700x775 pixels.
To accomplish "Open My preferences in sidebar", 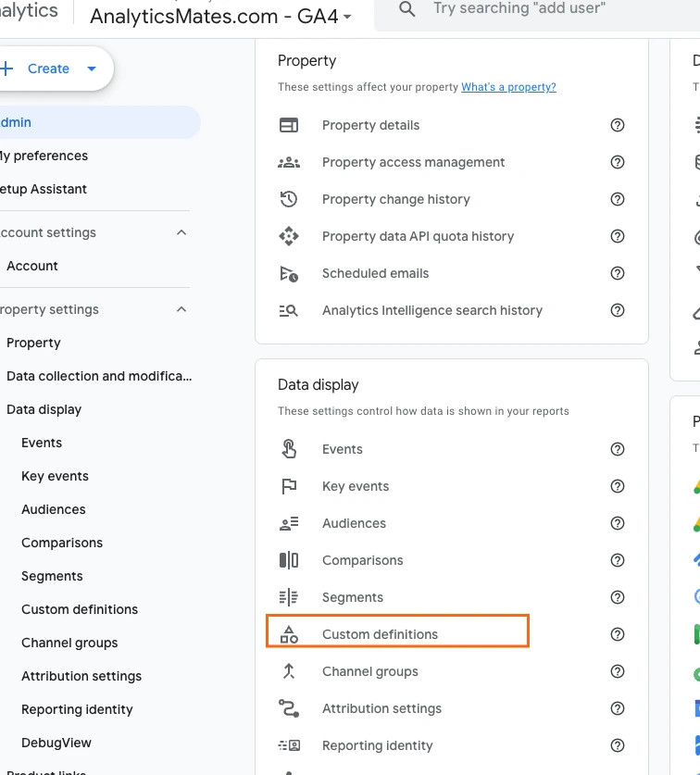I will [x=44, y=156].
